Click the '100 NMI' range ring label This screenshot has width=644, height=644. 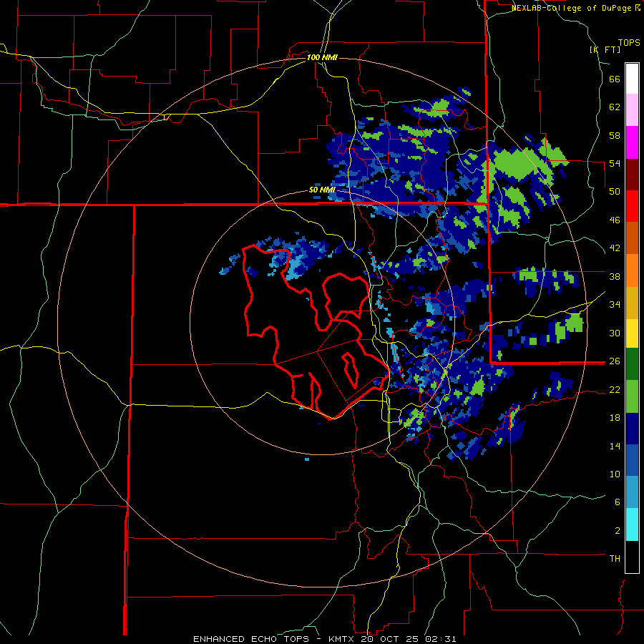tap(322, 57)
